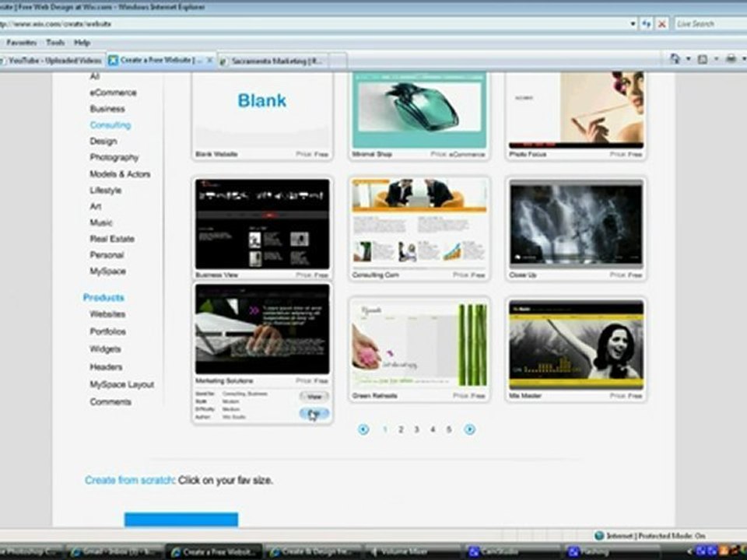The width and height of the screenshot is (747, 560).
Task: Select the Consulting category
Action: pyautogui.click(x=110, y=124)
